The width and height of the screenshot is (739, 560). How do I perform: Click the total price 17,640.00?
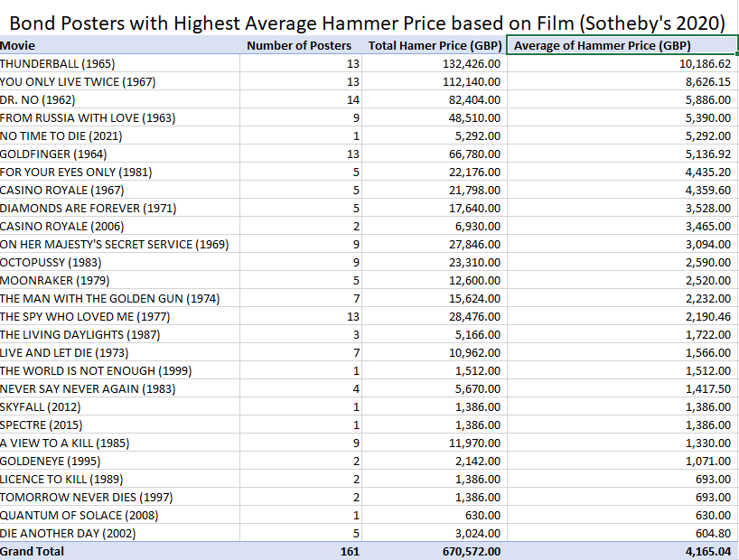point(474,209)
